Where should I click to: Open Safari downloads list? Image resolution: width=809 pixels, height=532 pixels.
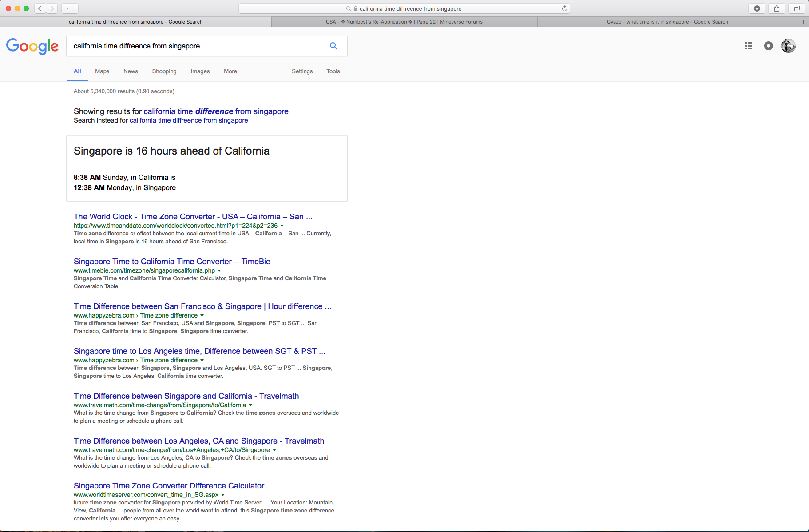pyautogui.click(x=757, y=8)
